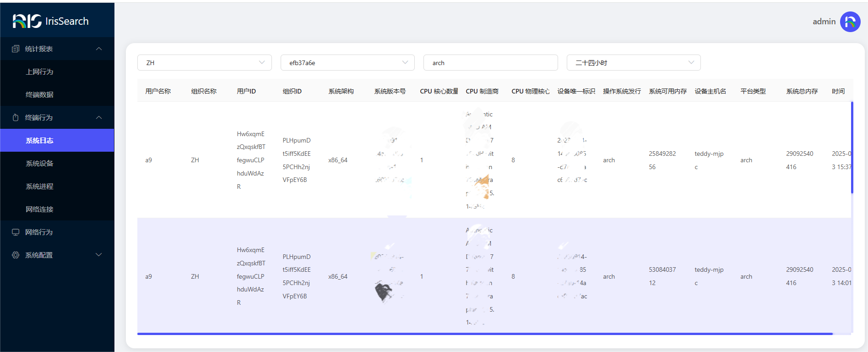This screenshot has height=352, width=868.
Task: Open the efb37a6e dropdown
Action: tap(347, 63)
